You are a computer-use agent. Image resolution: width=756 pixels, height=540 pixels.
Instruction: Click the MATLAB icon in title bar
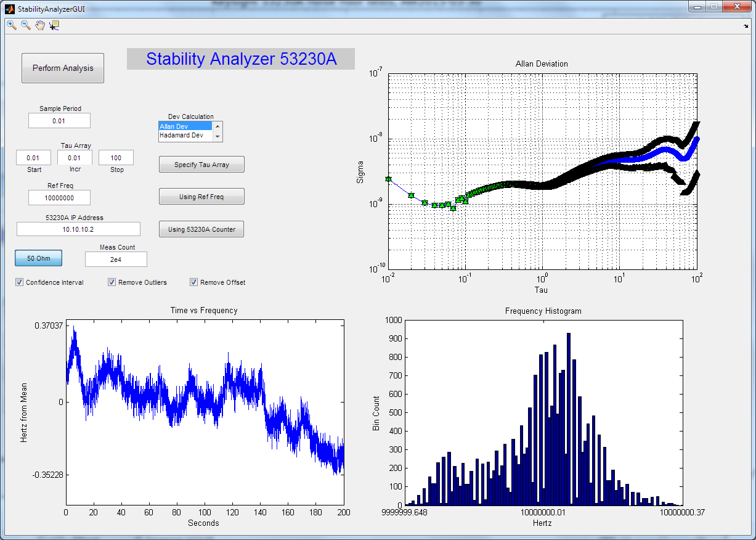(10, 9)
